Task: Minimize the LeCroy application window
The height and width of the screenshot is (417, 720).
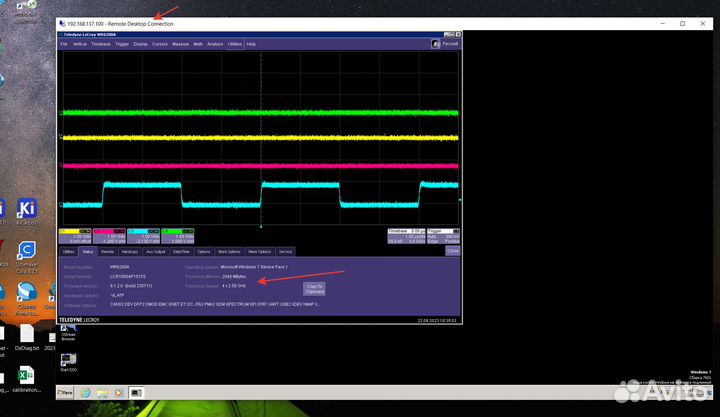Action: 446,34
